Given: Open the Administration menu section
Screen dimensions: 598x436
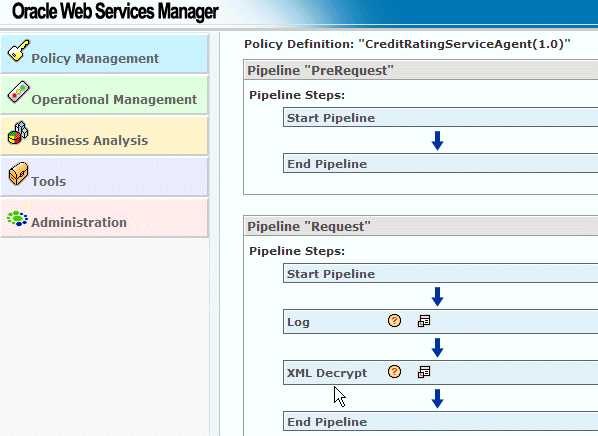Looking at the screenshot, I should pyautogui.click(x=104, y=217).
